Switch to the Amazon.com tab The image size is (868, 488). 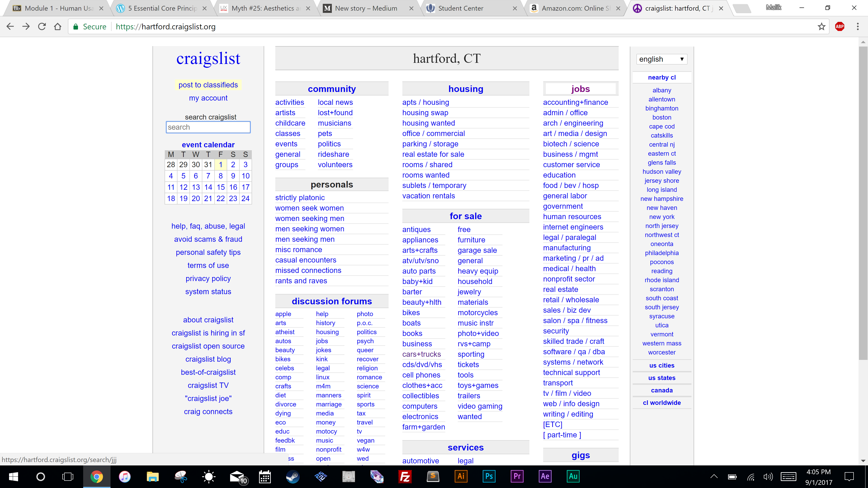click(x=575, y=8)
